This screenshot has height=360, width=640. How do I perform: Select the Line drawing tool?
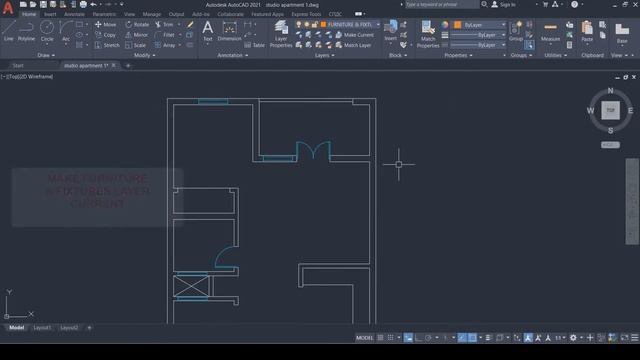coord(9,31)
